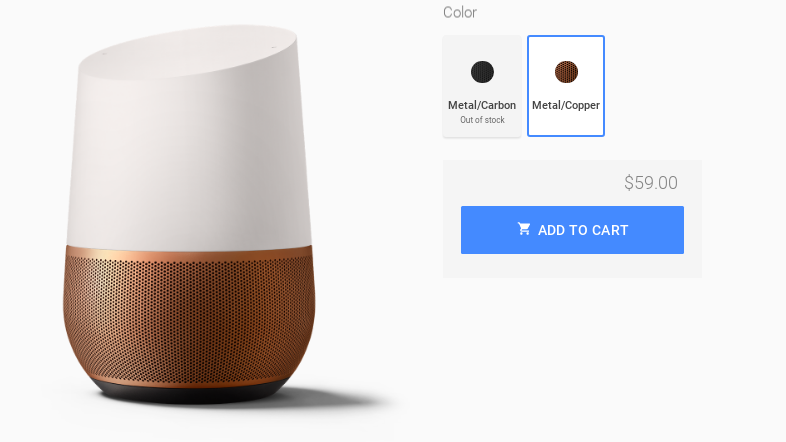786x442 pixels.
Task: Click the blue button area right of CART text
Action: pyautogui.click(x=657, y=230)
